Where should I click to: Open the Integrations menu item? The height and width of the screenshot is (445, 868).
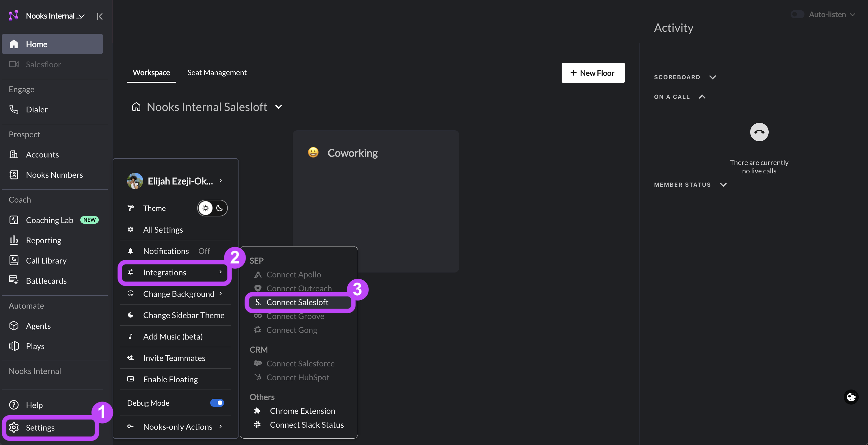(x=175, y=272)
